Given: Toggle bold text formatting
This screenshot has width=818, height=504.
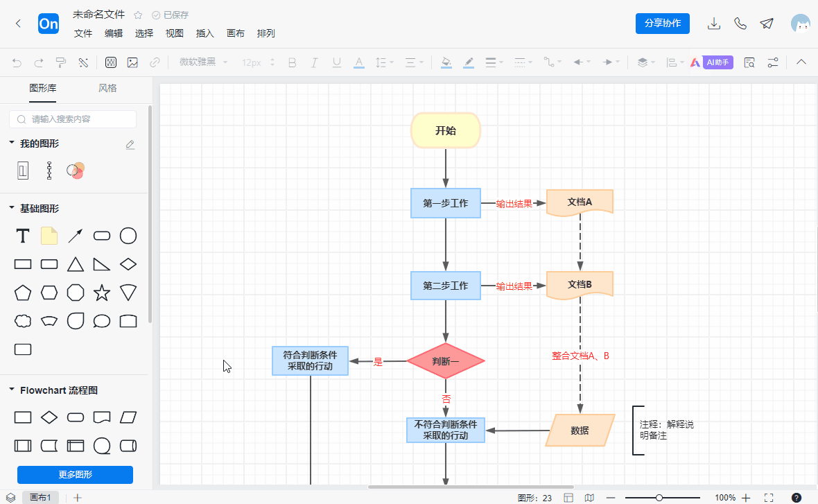Looking at the screenshot, I should click(292, 62).
